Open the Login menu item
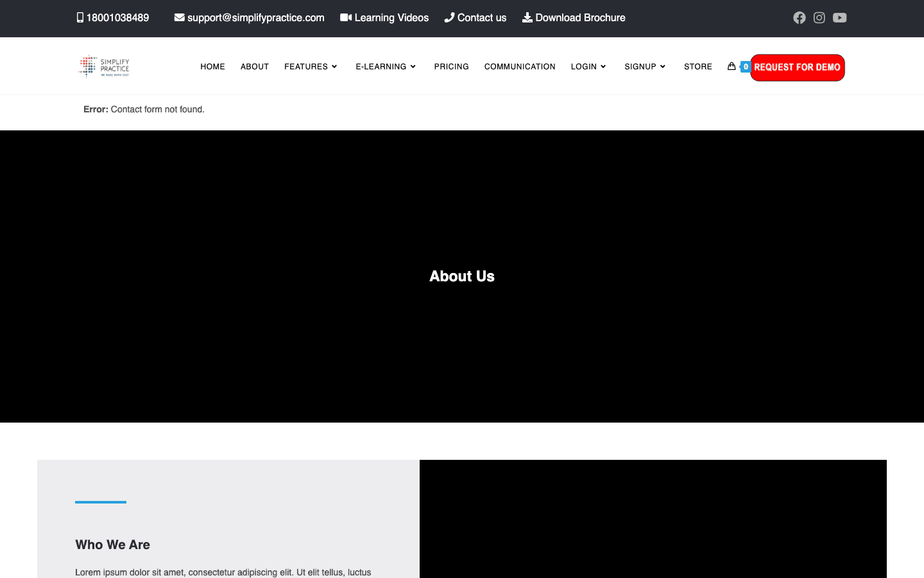 [584, 67]
